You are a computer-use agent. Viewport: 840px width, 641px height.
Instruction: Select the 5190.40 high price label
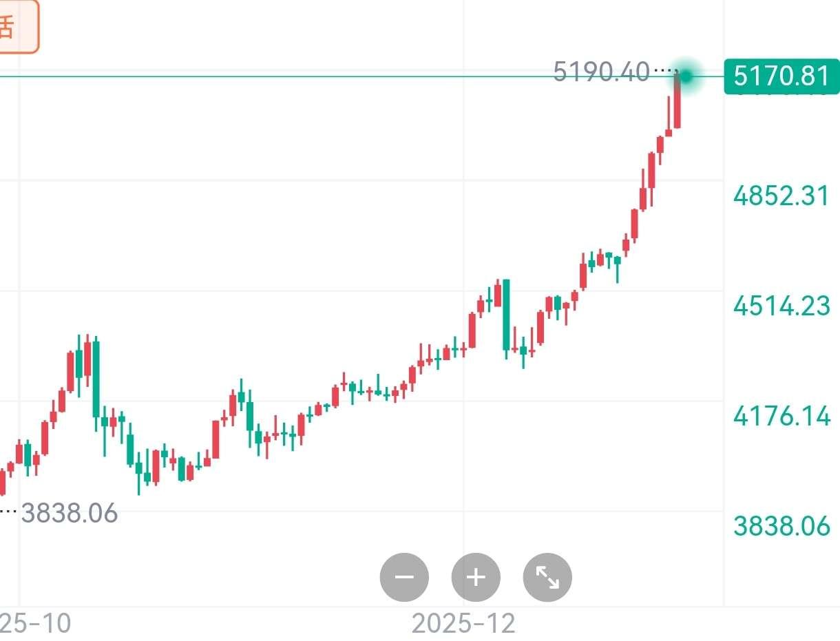(x=601, y=72)
